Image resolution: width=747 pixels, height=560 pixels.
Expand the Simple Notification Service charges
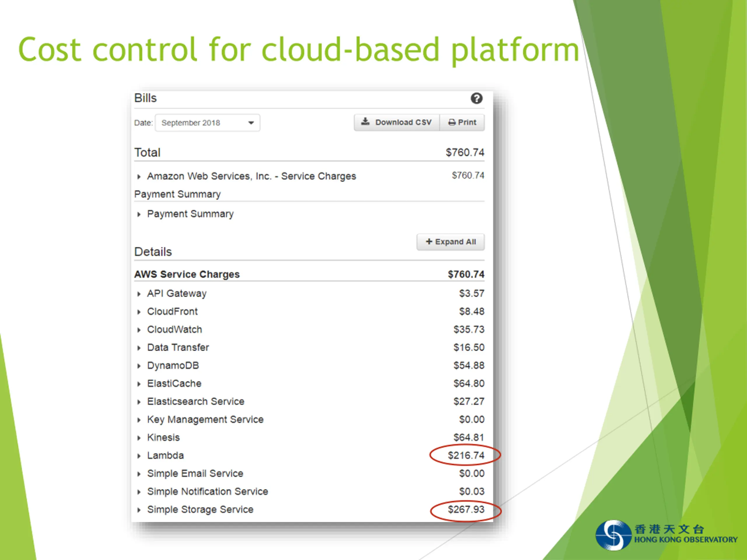click(x=139, y=492)
